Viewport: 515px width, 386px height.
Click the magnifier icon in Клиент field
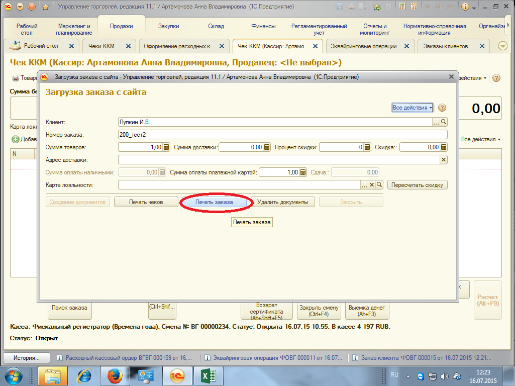tap(443, 122)
